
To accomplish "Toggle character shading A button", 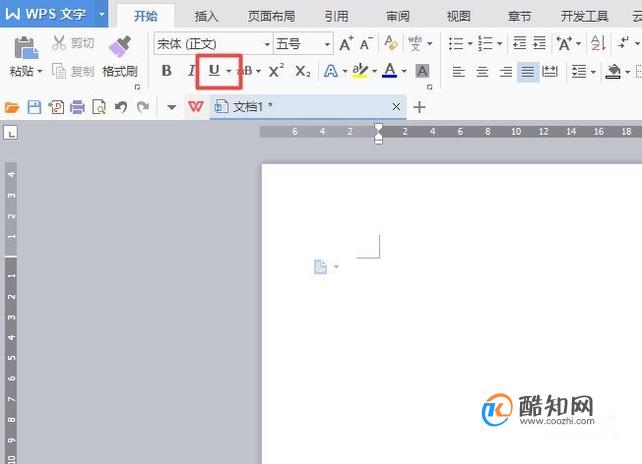I will coord(422,71).
